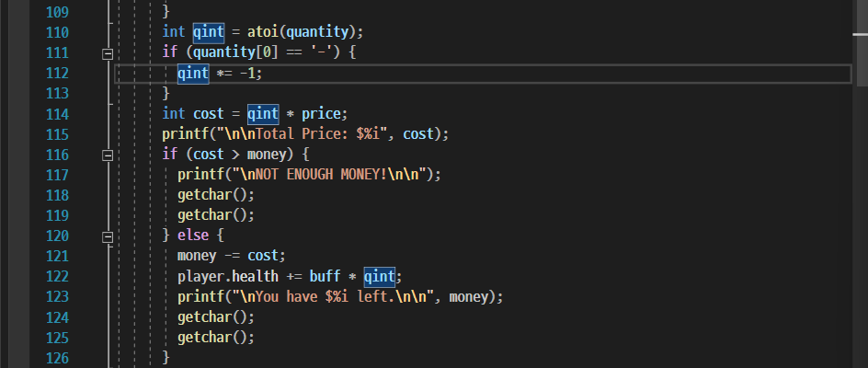Click player.health on line 122

tap(227, 276)
